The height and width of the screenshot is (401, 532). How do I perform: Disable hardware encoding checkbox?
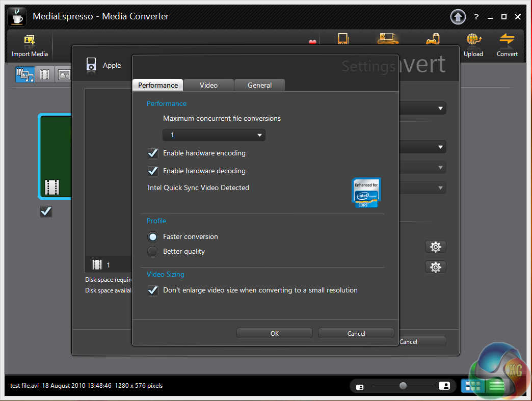pyautogui.click(x=153, y=153)
